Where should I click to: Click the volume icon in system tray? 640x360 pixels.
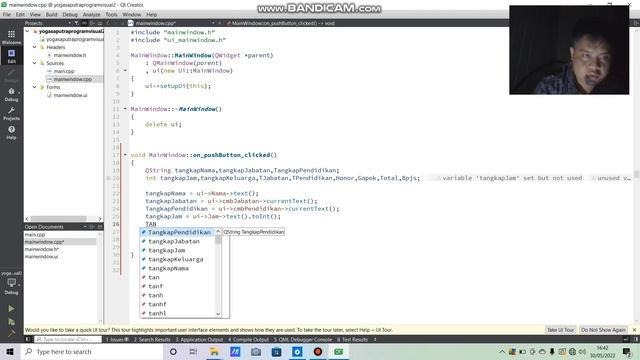coord(582,351)
